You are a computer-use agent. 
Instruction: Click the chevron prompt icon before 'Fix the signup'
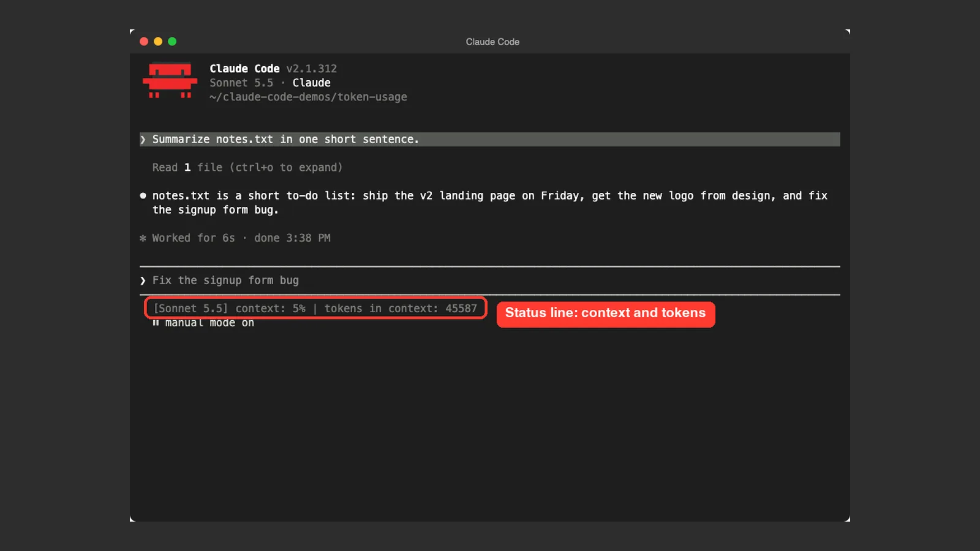[x=143, y=280]
